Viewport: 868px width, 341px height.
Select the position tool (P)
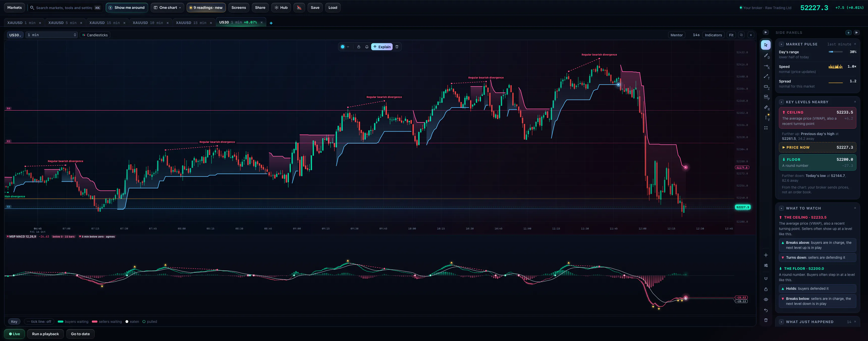pos(766,97)
